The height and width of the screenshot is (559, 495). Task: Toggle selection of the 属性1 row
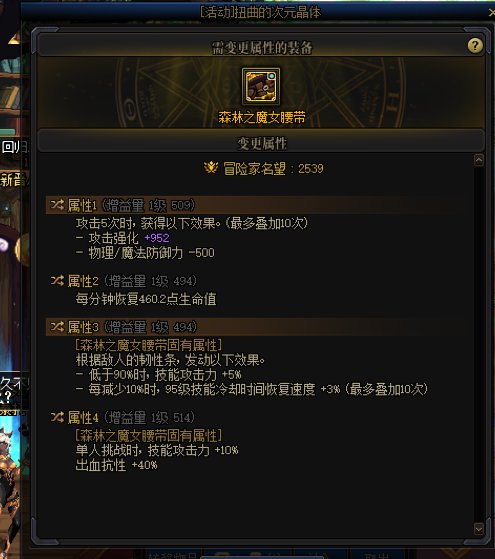click(x=256, y=205)
